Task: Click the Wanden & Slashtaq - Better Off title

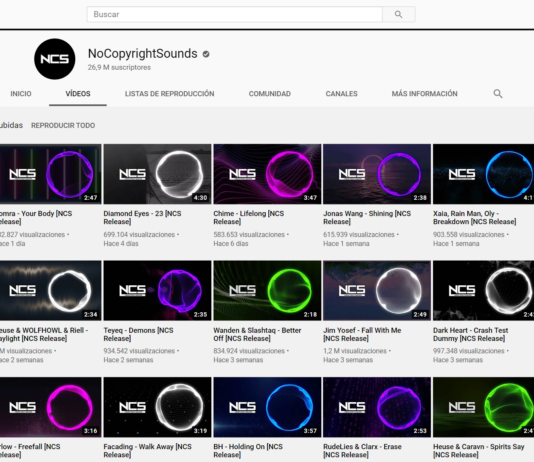Action: (257, 334)
